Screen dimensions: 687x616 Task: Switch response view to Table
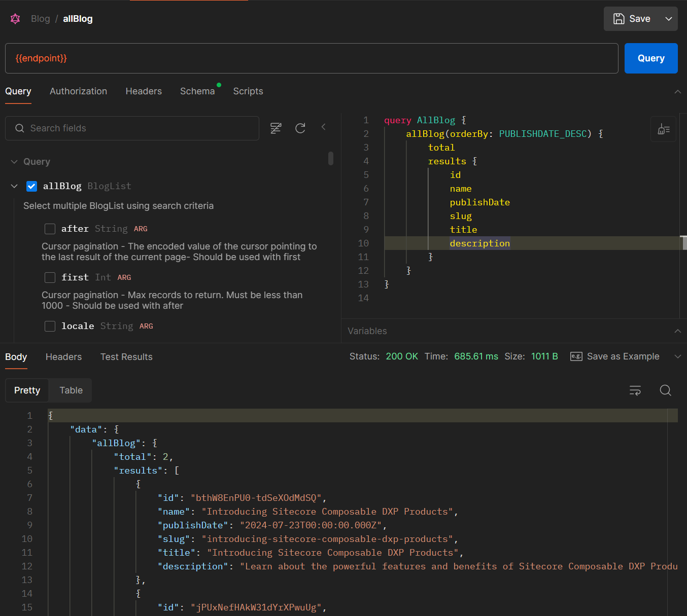coord(71,390)
